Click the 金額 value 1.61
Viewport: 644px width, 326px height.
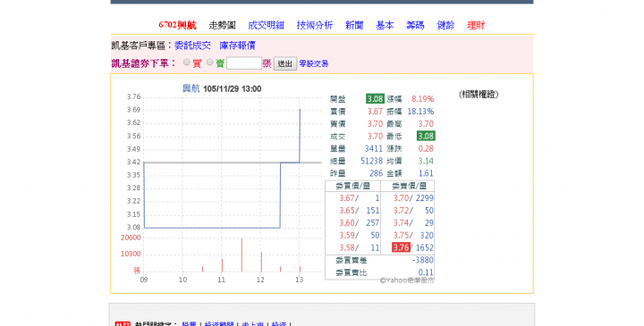(x=426, y=173)
